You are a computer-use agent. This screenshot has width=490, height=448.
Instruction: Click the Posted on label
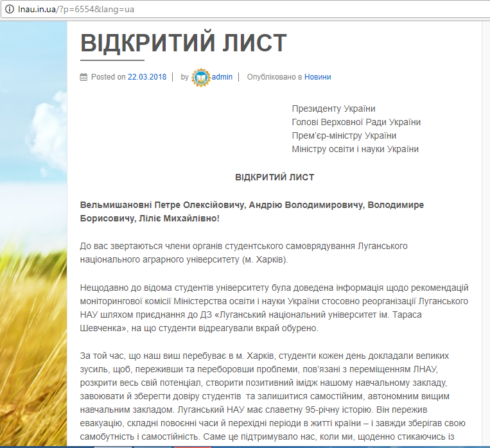pyautogui.click(x=108, y=77)
